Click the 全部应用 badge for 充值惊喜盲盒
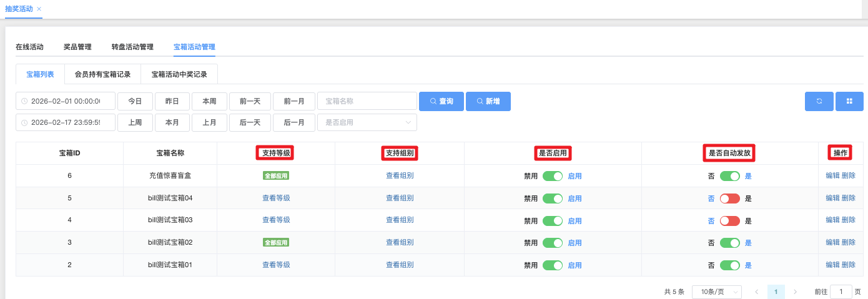The height and width of the screenshot is (299, 868). pyautogui.click(x=276, y=176)
